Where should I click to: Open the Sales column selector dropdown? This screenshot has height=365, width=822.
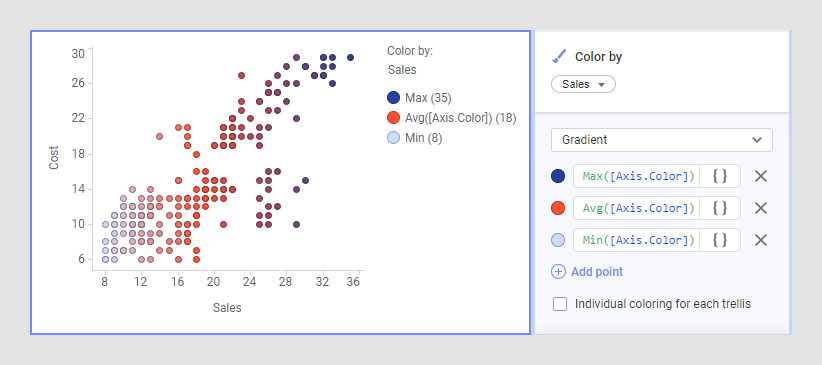(583, 84)
